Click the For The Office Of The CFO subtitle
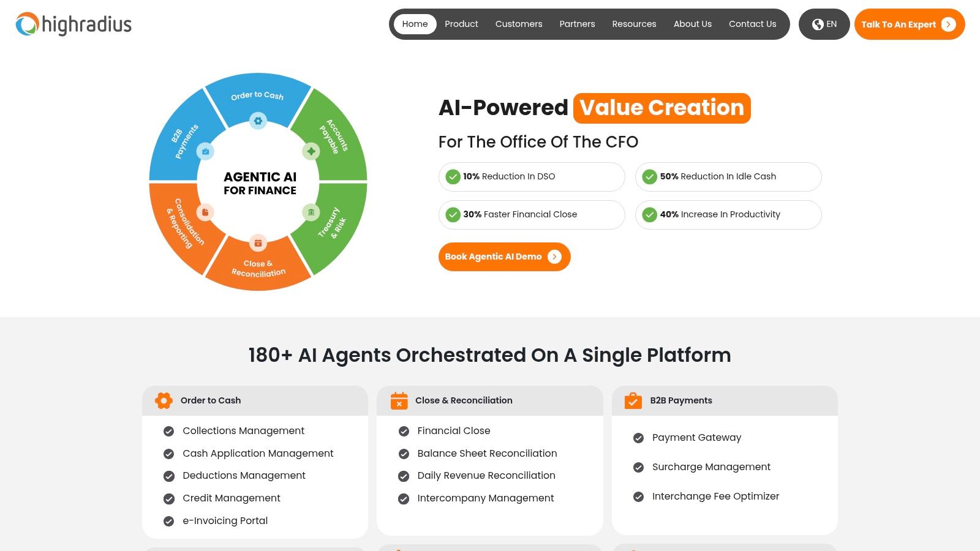980x551 pixels. [538, 142]
